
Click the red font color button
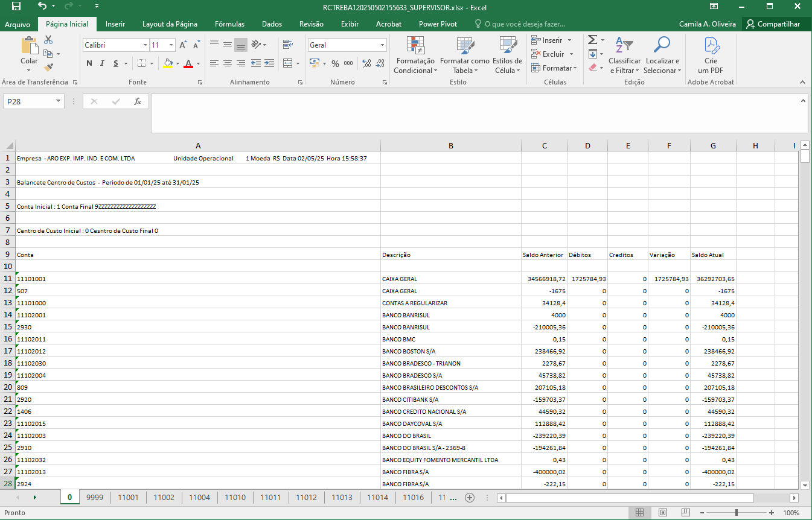pos(188,63)
